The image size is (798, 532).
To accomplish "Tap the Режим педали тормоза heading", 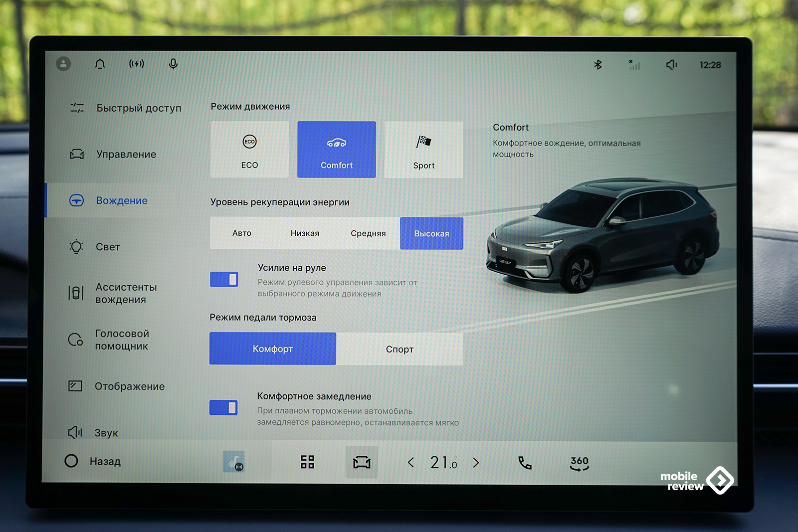I will click(263, 318).
